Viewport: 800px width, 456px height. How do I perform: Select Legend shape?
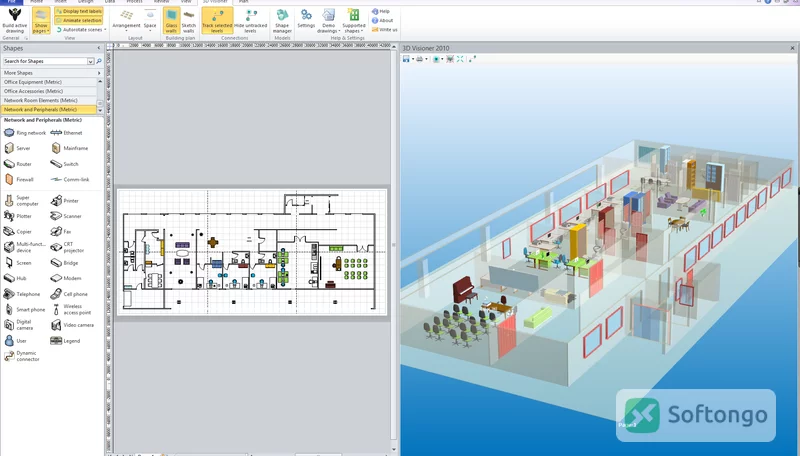(x=66, y=341)
